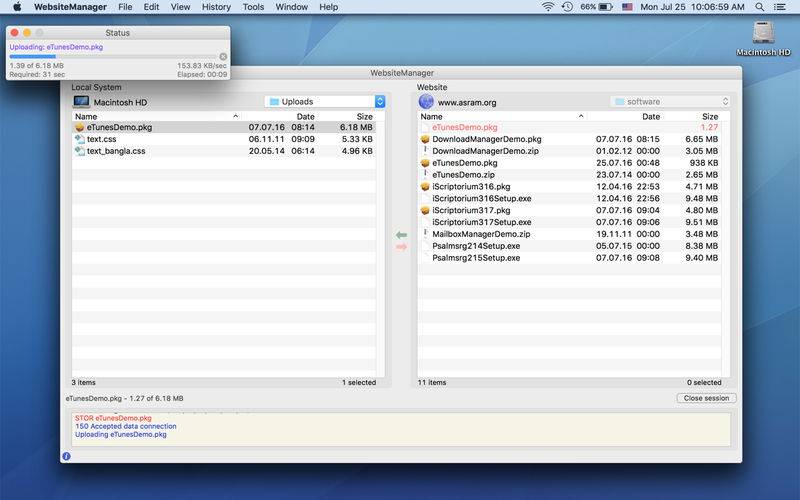Cancel the upload in the Status window
This screenshot has height=500, width=800.
(223, 57)
